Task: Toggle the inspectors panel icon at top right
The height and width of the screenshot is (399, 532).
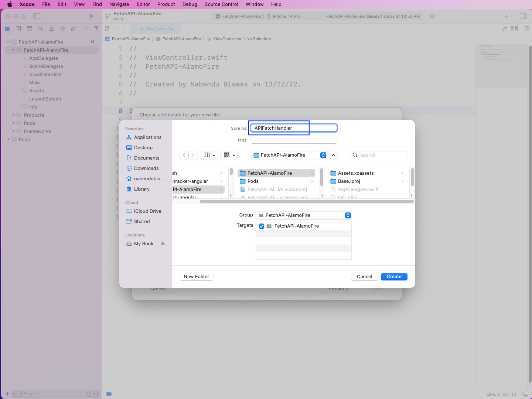Action: coord(523,16)
